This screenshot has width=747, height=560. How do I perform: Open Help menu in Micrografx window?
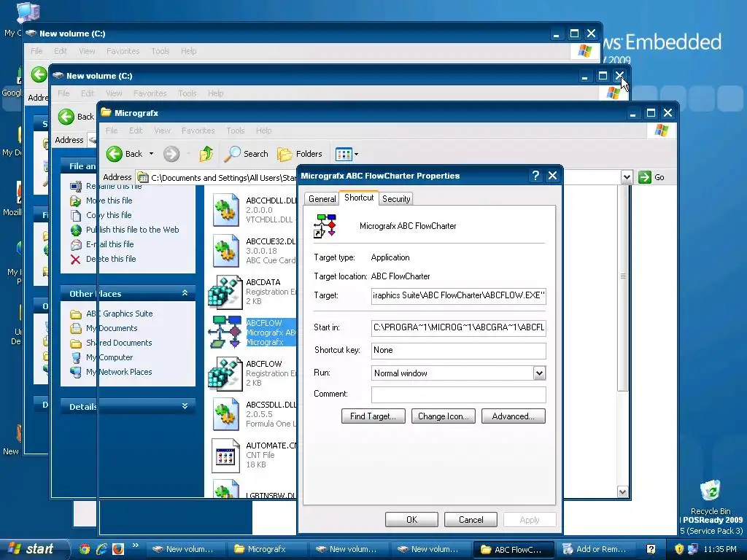tap(263, 131)
